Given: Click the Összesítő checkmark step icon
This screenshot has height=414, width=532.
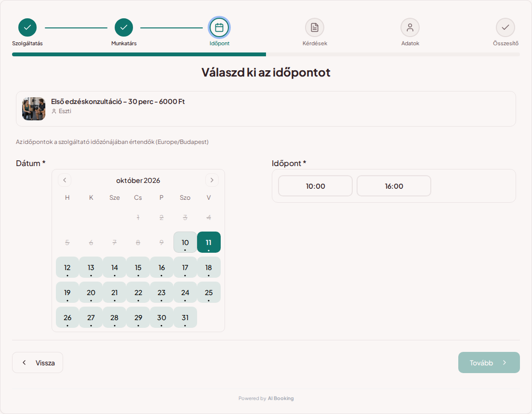Looking at the screenshot, I should 505,27.
